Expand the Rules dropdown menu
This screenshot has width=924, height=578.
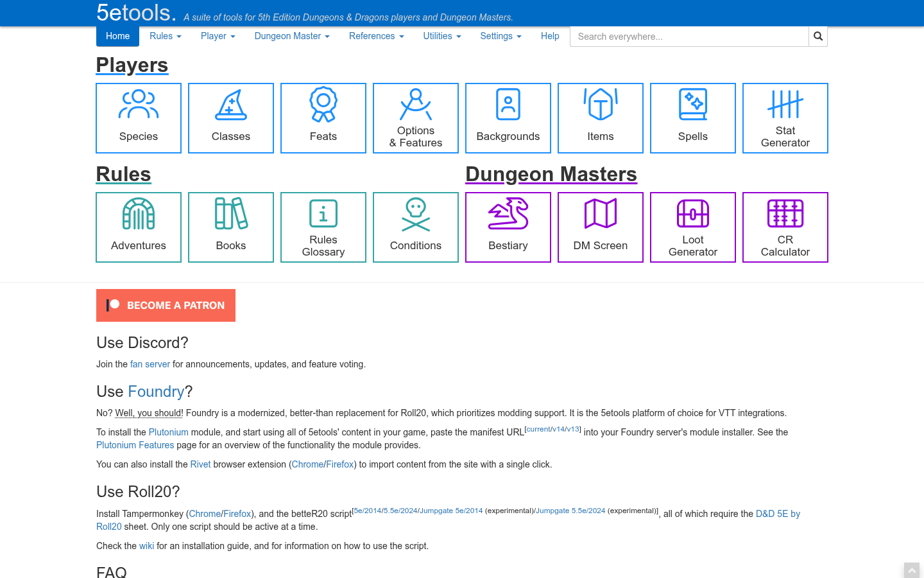166,37
